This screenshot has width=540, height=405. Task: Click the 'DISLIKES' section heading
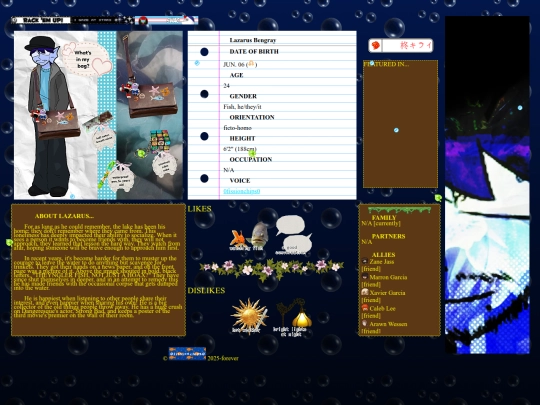[x=206, y=291]
